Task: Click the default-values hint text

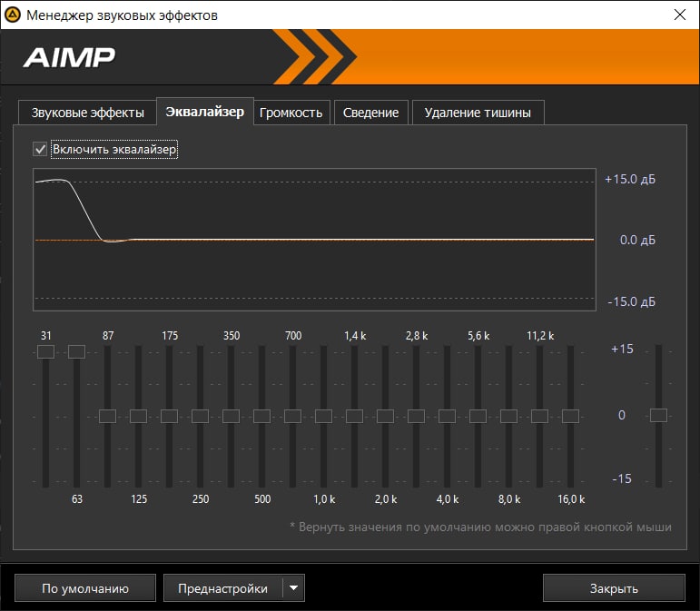Action: click(480, 527)
